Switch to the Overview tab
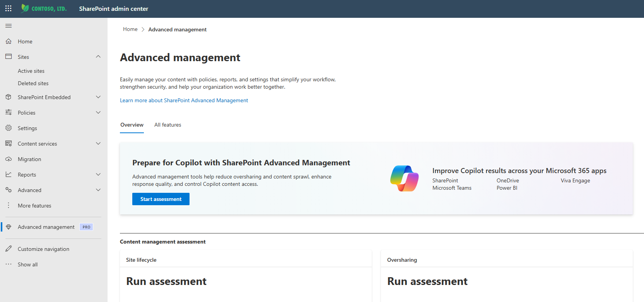Screen dimensions: 644x302 click(132, 125)
